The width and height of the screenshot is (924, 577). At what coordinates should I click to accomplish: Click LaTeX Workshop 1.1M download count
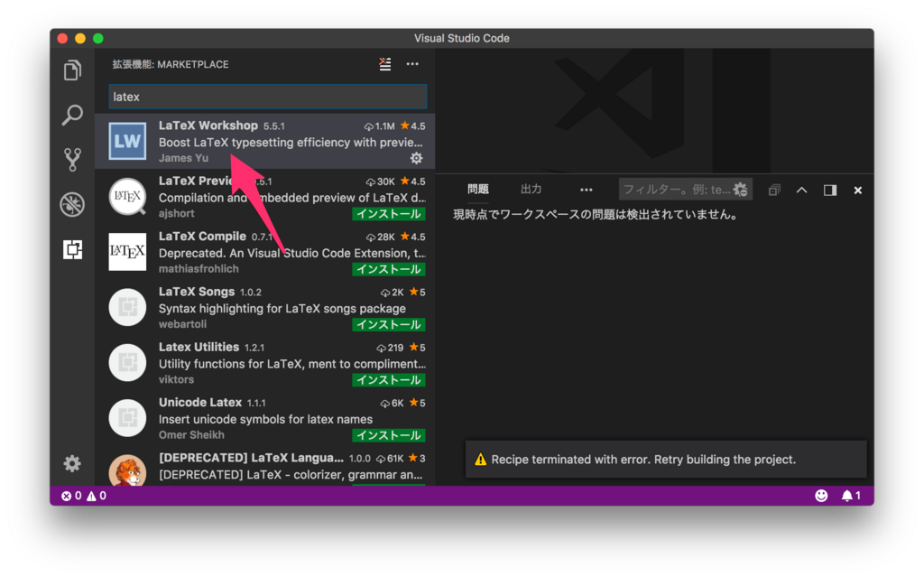click(x=379, y=126)
